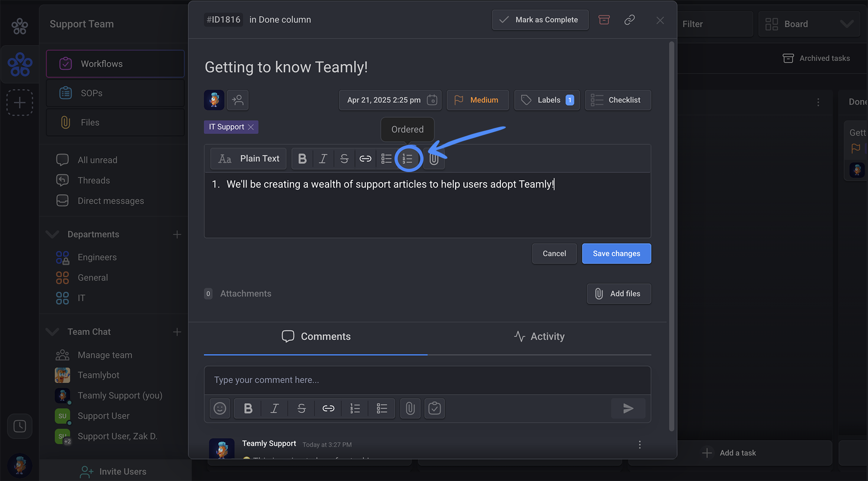Screen dimensions: 868x481
Task: Attach file from description editor toolbar
Action: click(x=434, y=159)
